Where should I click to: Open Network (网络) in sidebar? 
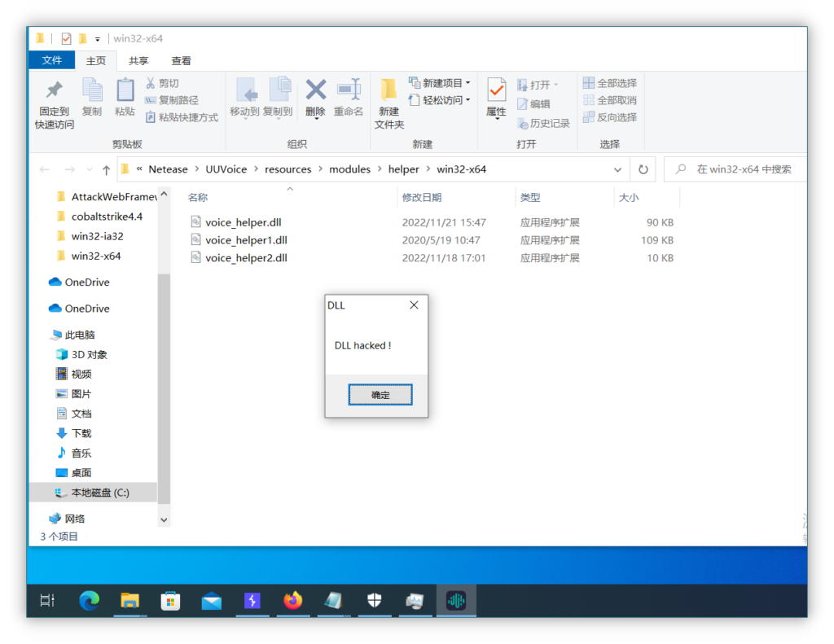pyautogui.click(x=67, y=519)
